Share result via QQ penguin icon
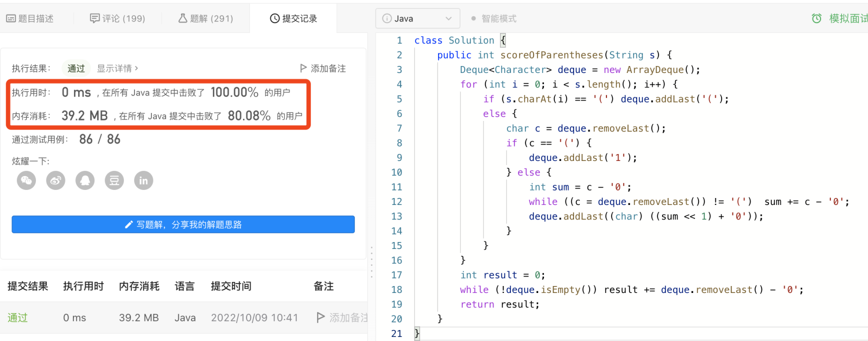The height and width of the screenshot is (341, 868). point(85,180)
